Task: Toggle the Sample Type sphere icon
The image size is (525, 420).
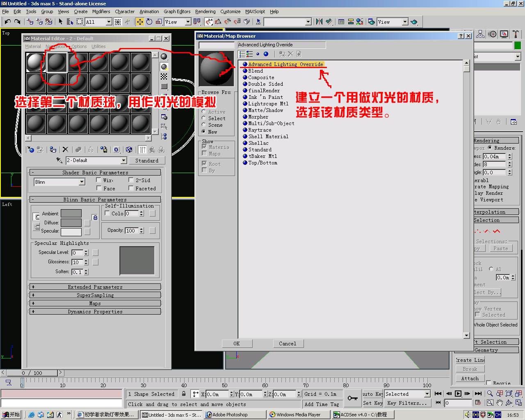Action: click(164, 57)
